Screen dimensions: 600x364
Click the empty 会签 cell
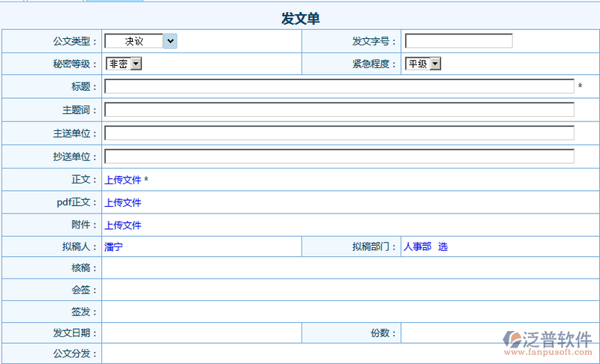click(x=349, y=290)
